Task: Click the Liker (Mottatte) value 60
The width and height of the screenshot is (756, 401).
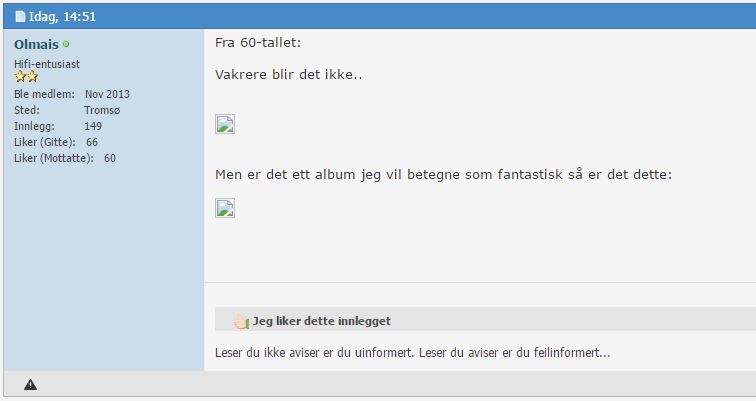Action: [110, 158]
